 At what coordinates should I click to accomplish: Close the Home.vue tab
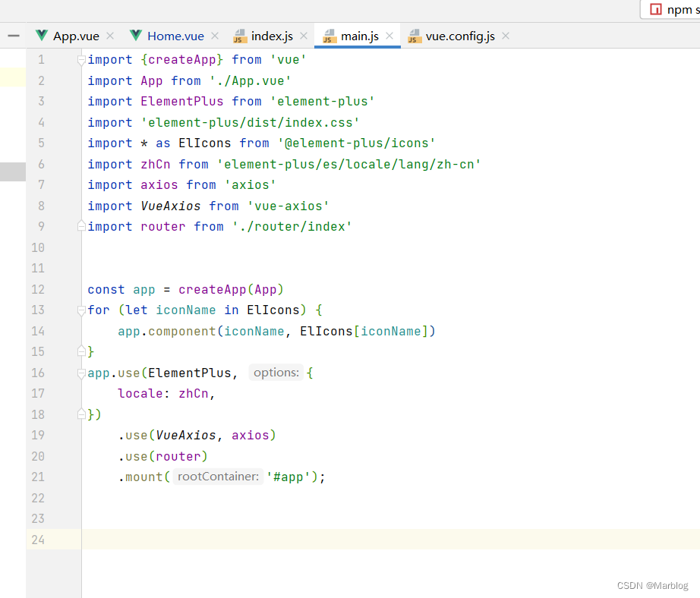[x=215, y=36]
